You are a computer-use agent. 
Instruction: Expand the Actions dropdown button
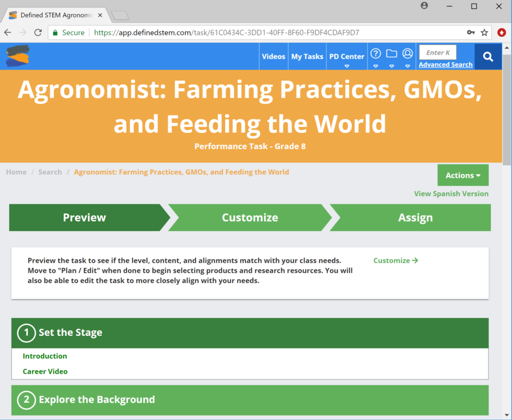[462, 175]
